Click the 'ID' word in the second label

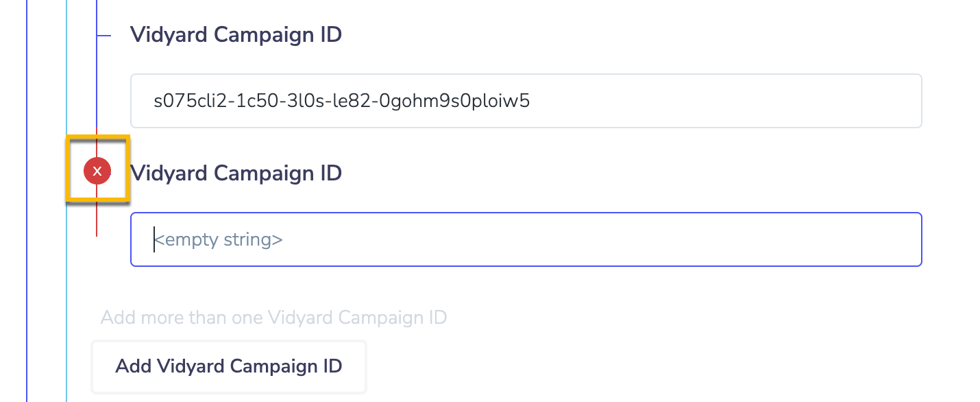pyautogui.click(x=327, y=173)
